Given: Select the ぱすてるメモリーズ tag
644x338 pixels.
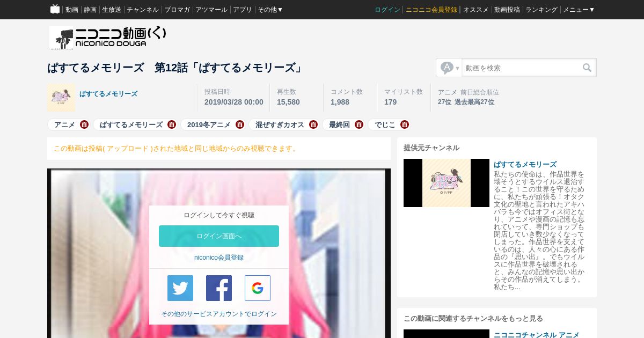Looking at the screenshot, I should (131, 124).
